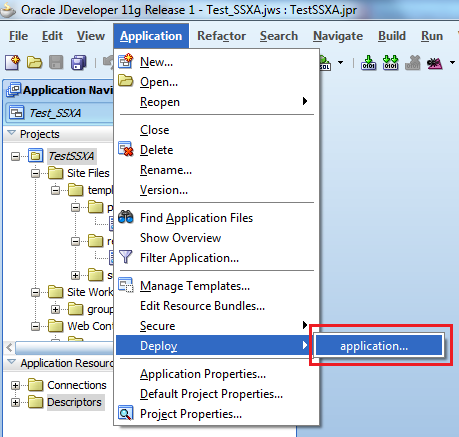Click the Project Properties magnifier icon
The width and height of the screenshot is (459, 437).
click(126, 413)
